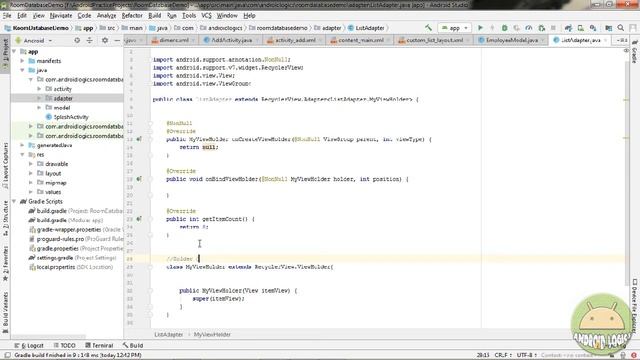The width and height of the screenshot is (640, 360).
Task: Click override gutter icon beside onBindViewHolder
Action: pyautogui.click(x=139, y=179)
